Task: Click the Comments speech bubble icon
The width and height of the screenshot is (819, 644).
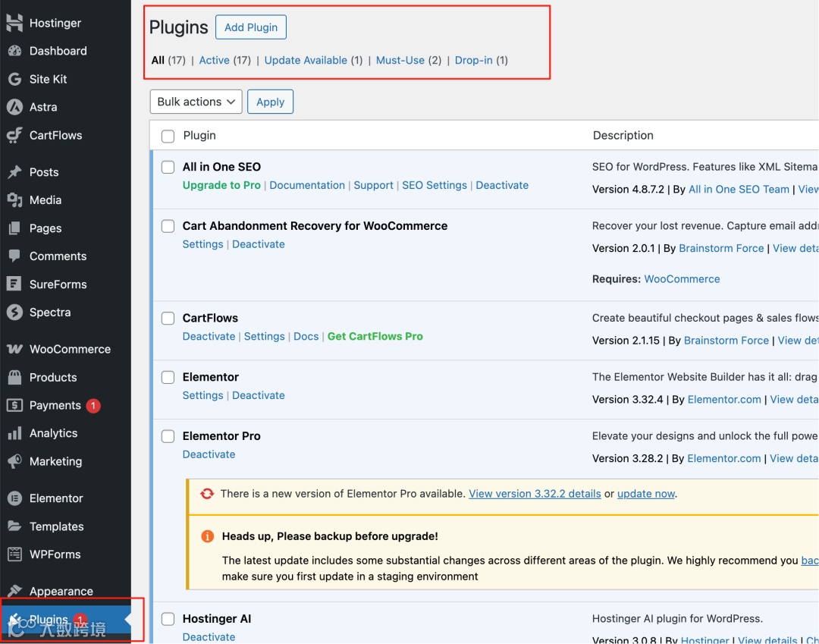Action: 14,256
